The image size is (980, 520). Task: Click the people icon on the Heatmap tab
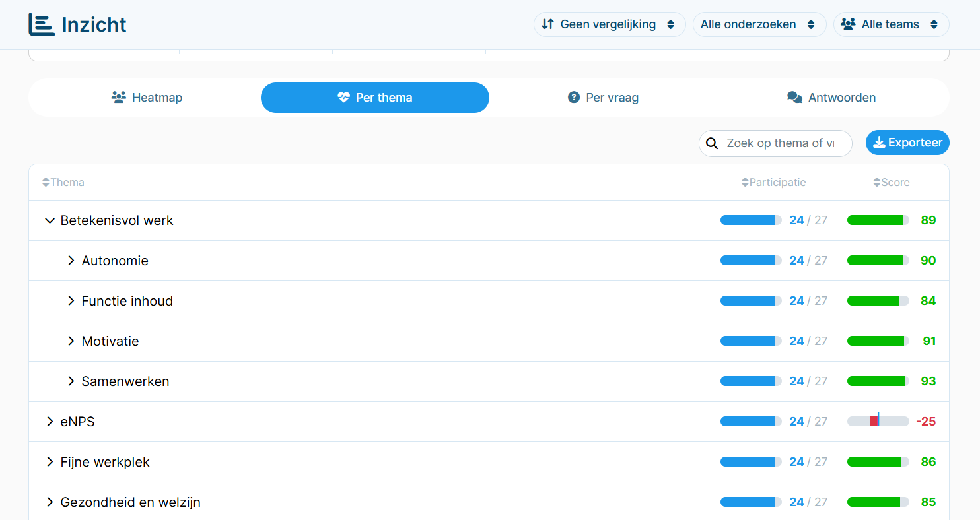pyautogui.click(x=119, y=98)
